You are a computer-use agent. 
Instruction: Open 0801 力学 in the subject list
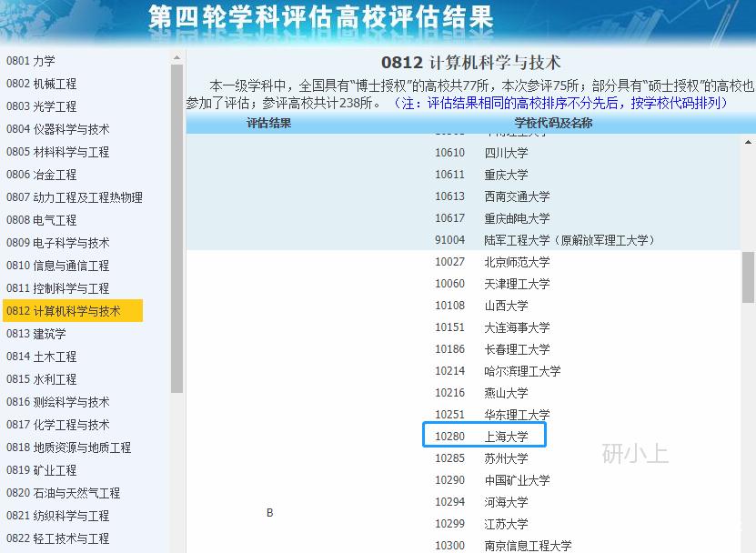point(30,61)
